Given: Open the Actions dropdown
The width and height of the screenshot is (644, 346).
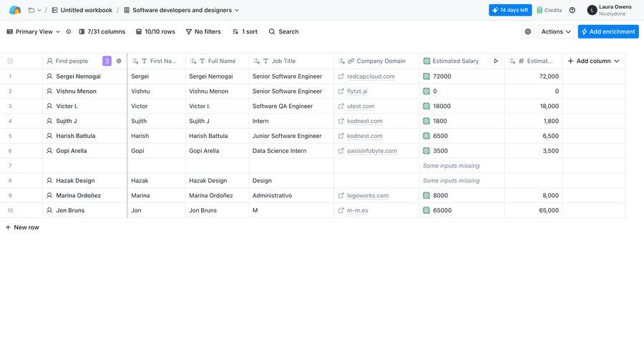Looking at the screenshot, I should coord(556,31).
